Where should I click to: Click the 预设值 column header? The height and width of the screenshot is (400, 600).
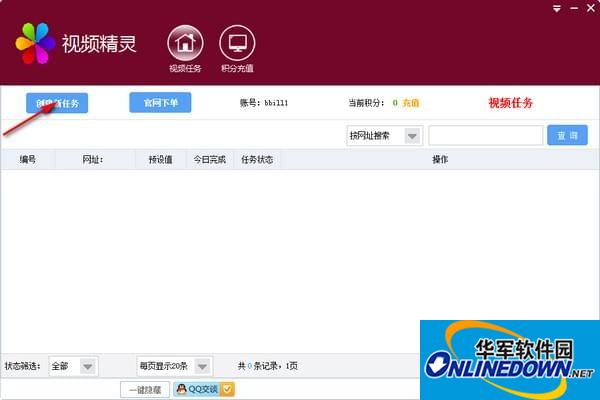point(160,159)
